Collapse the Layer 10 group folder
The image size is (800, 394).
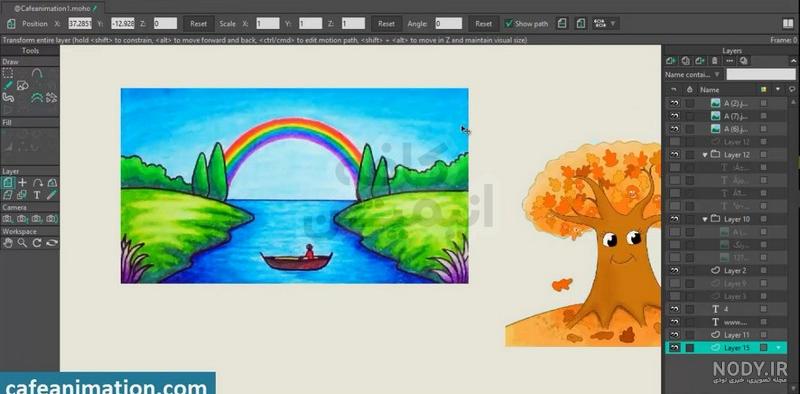tap(705, 219)
